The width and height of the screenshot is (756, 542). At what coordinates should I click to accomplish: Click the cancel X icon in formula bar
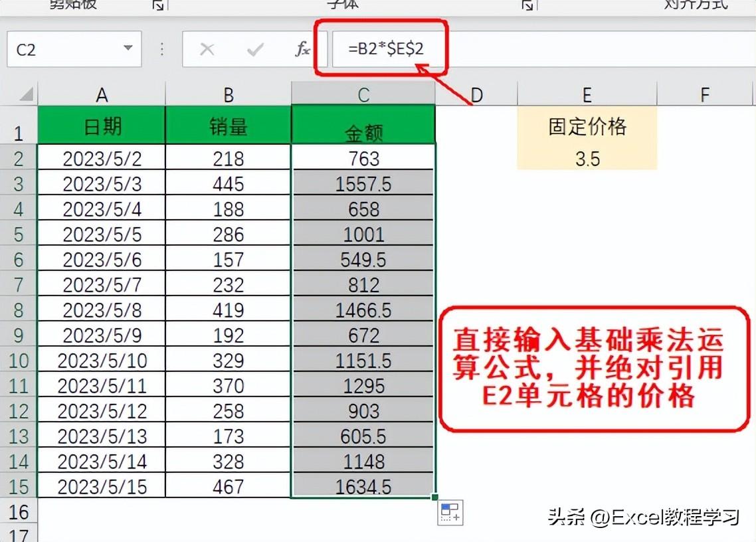[x=207, y=49]
